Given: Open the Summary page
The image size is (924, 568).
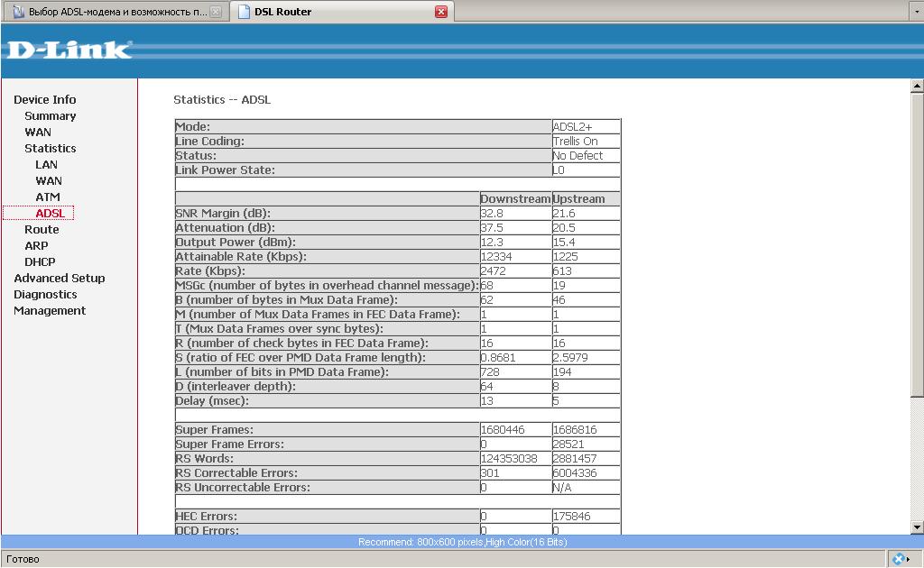Looking at the screenshot, I should [50, 115].
